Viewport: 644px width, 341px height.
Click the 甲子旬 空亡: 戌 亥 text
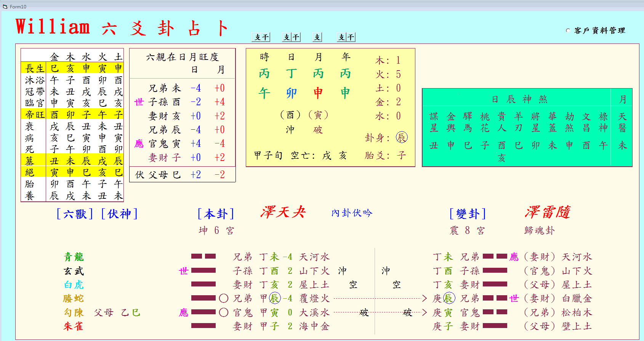301,155
